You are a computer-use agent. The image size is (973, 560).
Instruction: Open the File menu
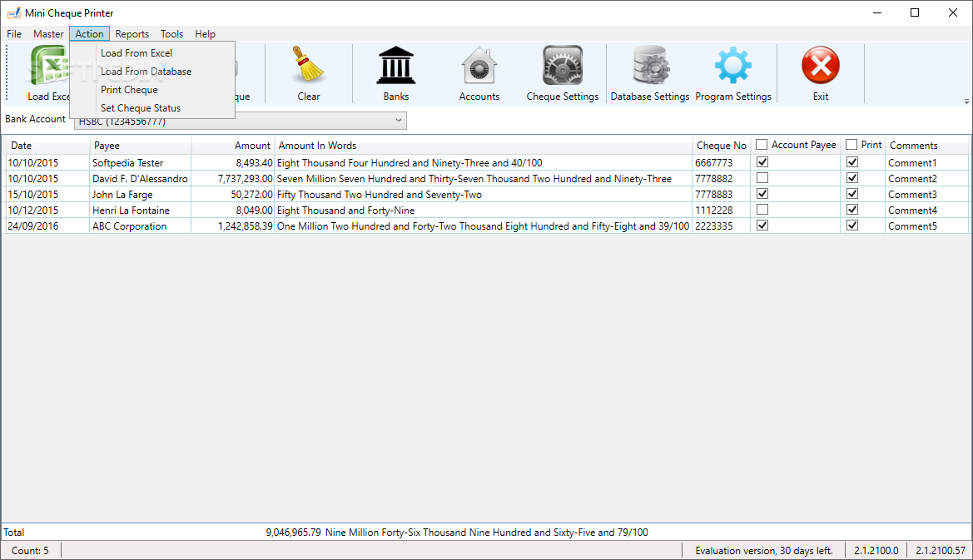(14, 34)
